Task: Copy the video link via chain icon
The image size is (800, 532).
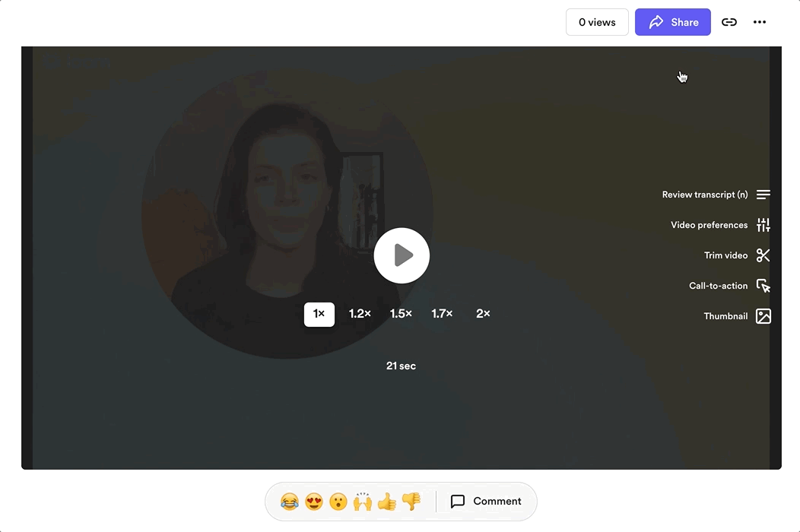Action: tap(729, 22)
